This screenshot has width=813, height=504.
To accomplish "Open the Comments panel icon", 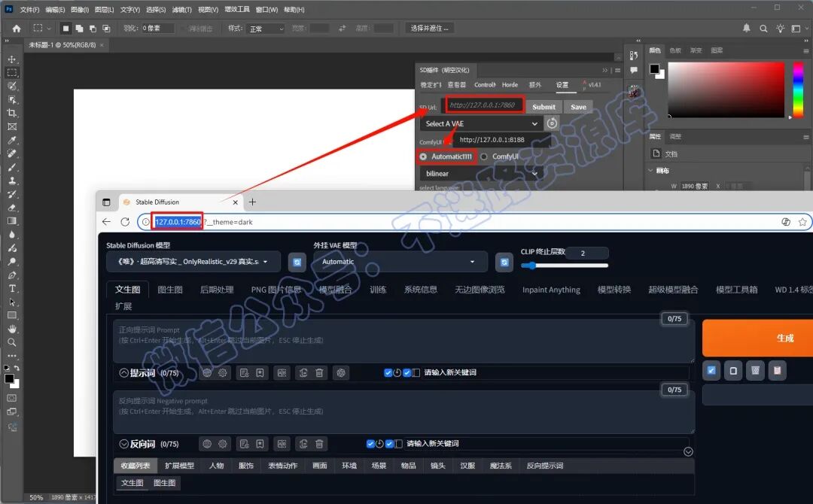I will (x=634, y=70).
